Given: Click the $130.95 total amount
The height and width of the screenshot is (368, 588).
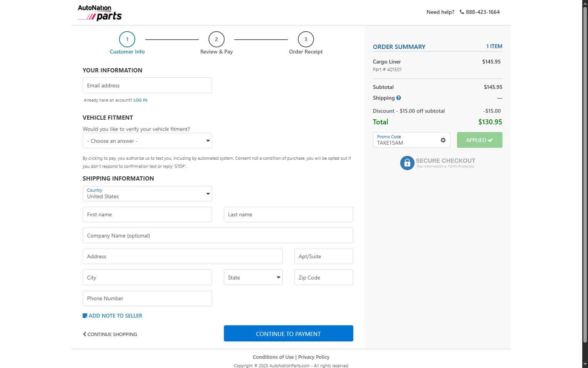Looking at the screenshot, I should (x=490, y=122).
